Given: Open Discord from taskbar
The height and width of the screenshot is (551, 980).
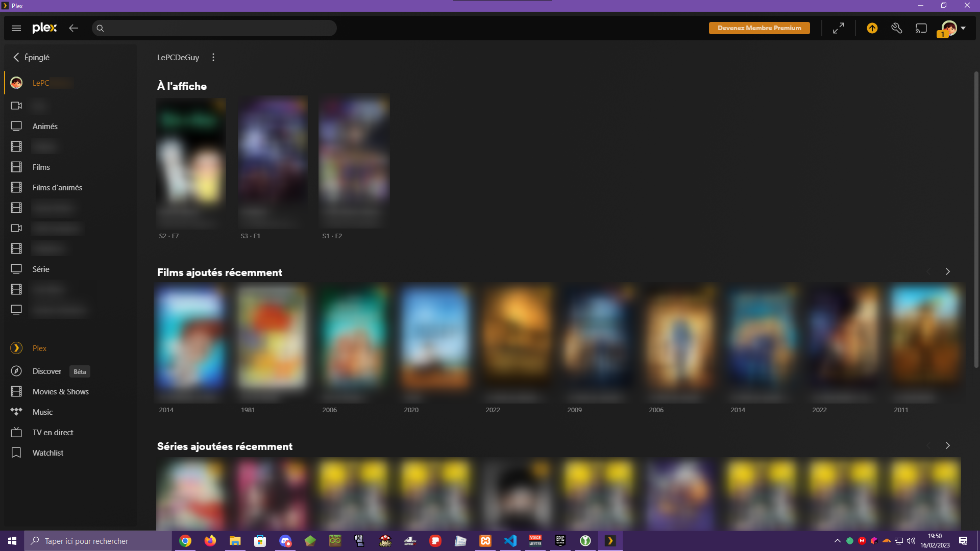Looking at the screenshot, I should 285,541.
